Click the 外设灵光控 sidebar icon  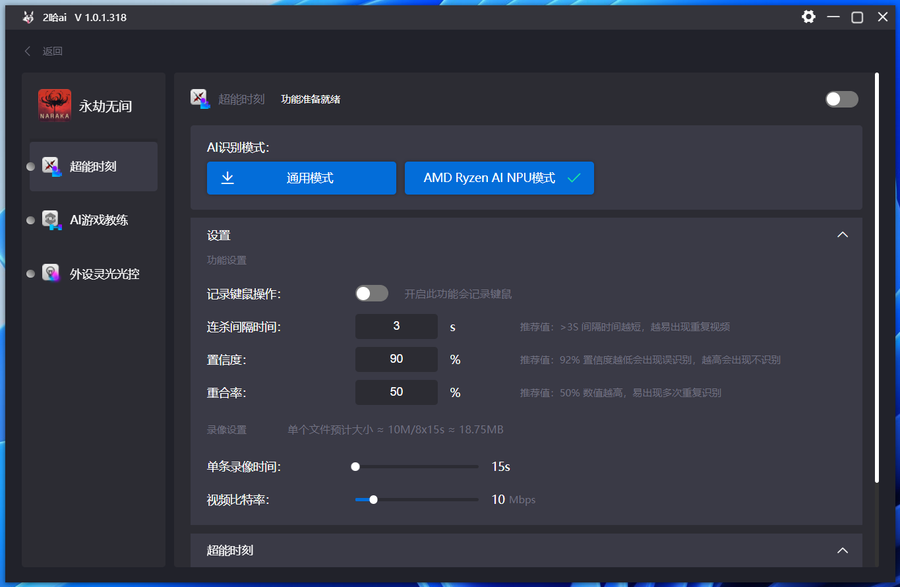51,273
